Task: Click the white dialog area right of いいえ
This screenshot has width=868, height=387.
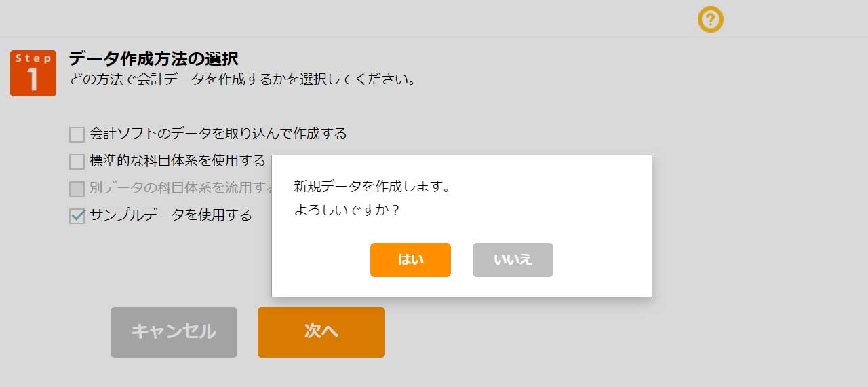Action: tap(600, 260)
